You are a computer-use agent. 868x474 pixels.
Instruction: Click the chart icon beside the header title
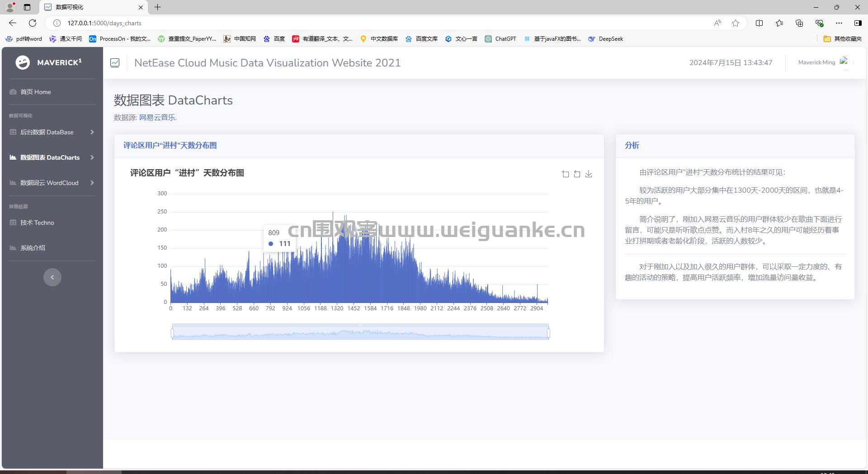pos(115,63)
